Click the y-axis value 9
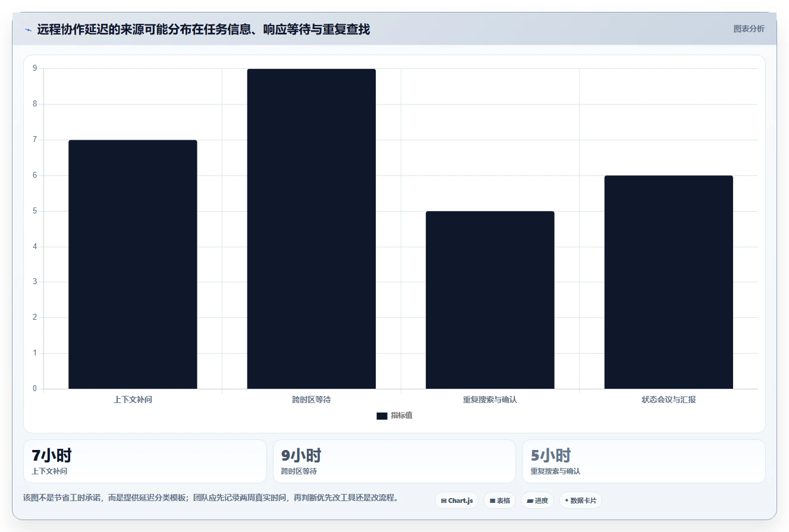 click(x=34, y=68)
